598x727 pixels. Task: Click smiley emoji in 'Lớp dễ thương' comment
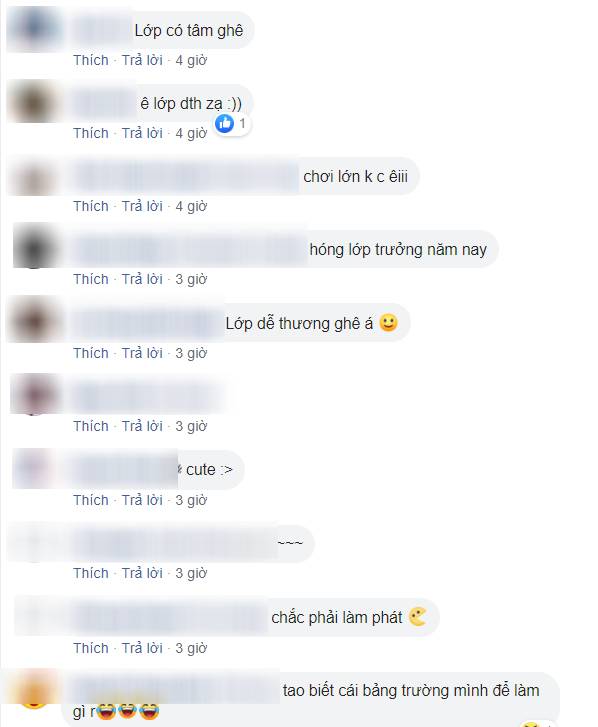coord(388,323)
